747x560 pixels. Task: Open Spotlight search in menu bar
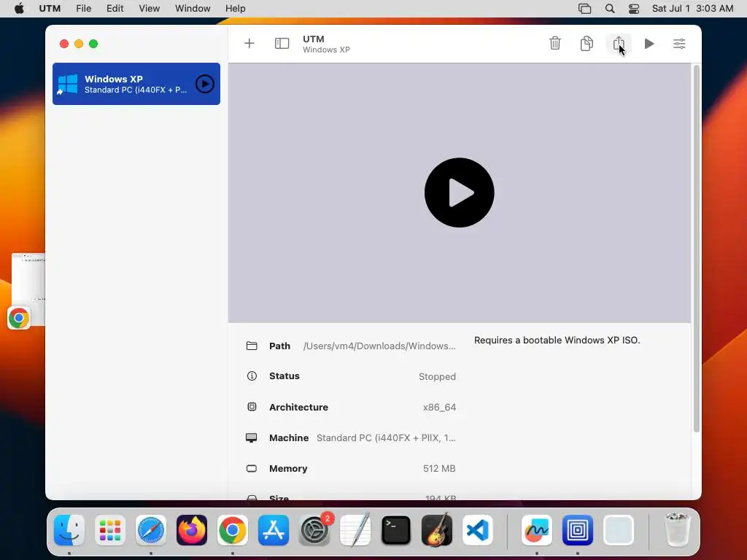point(610,9)
